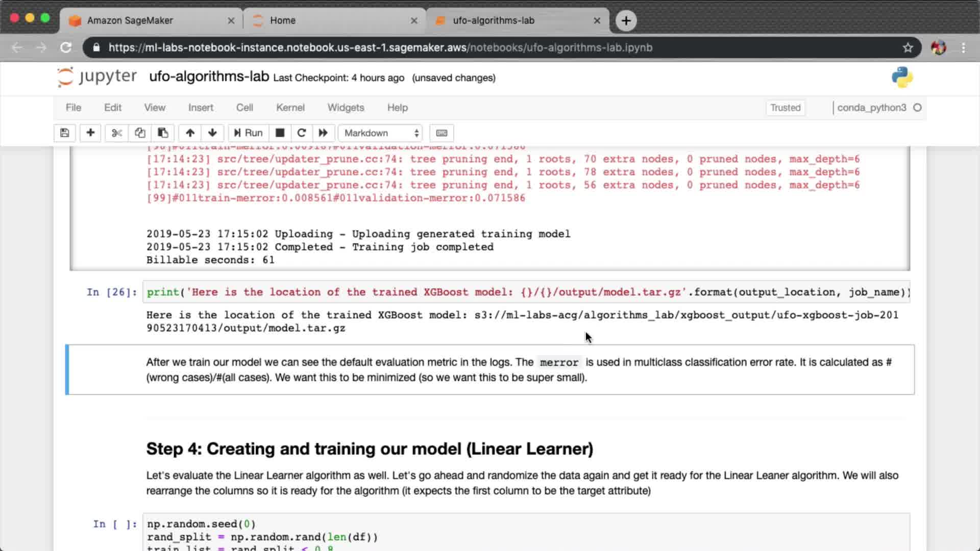Restart the kernel icon
This screenshot has width=980, height=551.
[302, 133]
